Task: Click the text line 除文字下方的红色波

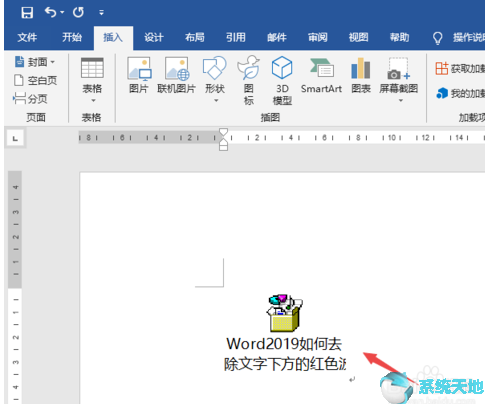Action: (285, 364)
